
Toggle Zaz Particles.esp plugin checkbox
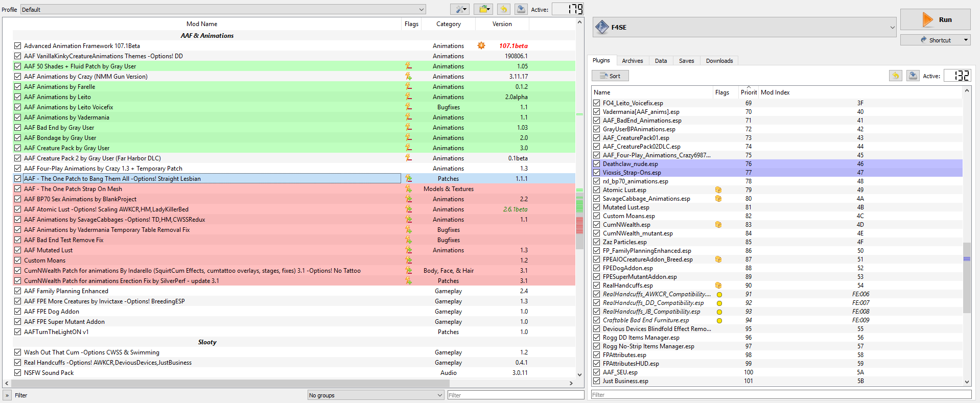(x=596, y=242)
